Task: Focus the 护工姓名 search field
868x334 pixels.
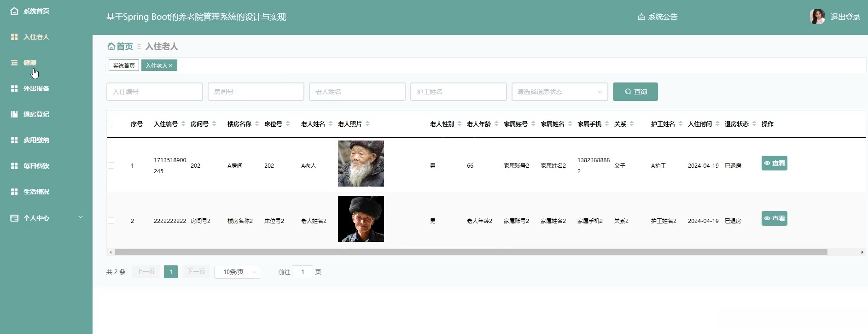Action: 459,92
